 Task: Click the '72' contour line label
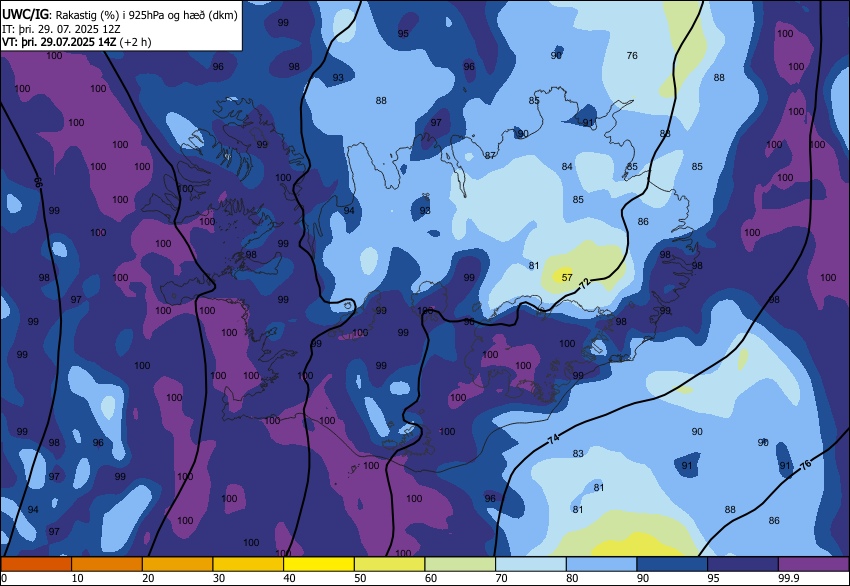[x=585, y=283]
